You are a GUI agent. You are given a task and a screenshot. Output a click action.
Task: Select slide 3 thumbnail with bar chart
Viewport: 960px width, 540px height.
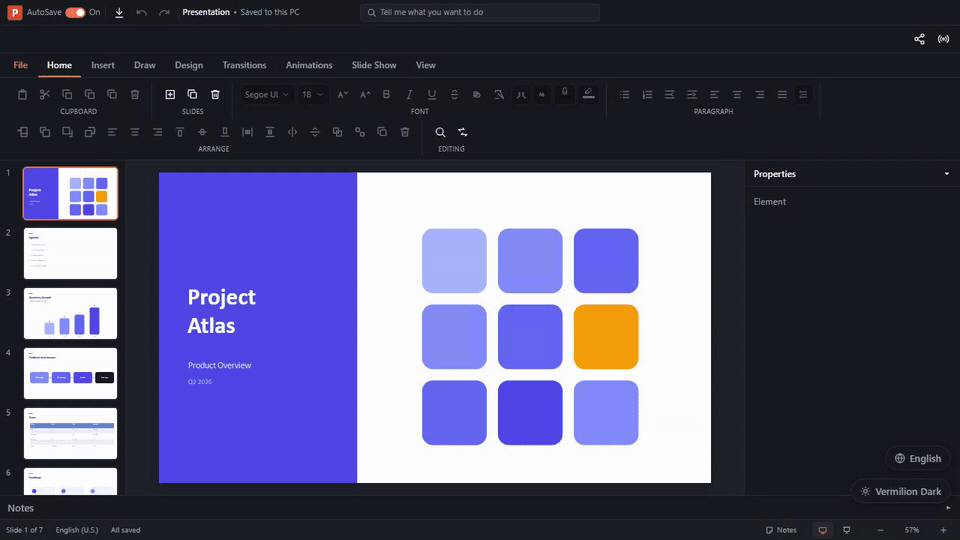70,313
